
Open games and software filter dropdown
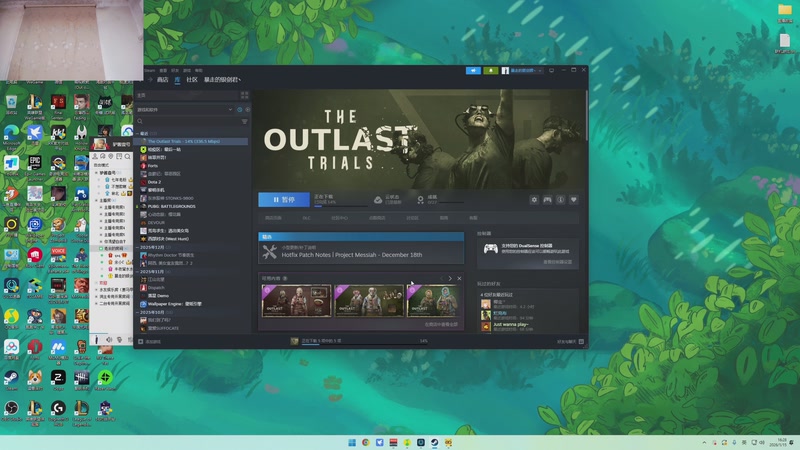tap(185, 110)
